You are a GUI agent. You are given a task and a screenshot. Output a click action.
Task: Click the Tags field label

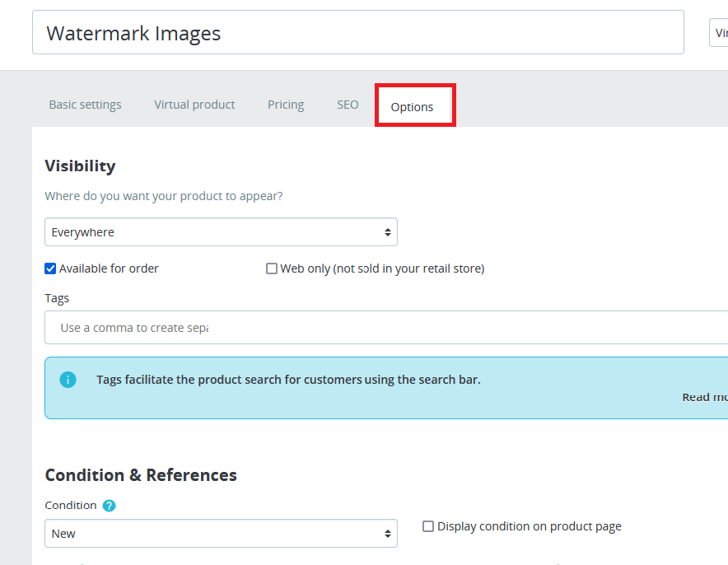(x=57, y=298)
